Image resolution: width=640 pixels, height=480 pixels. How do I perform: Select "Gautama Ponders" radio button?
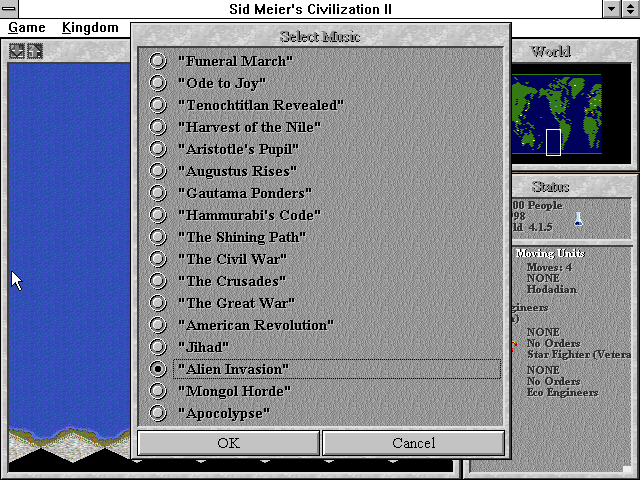(158, 193)
